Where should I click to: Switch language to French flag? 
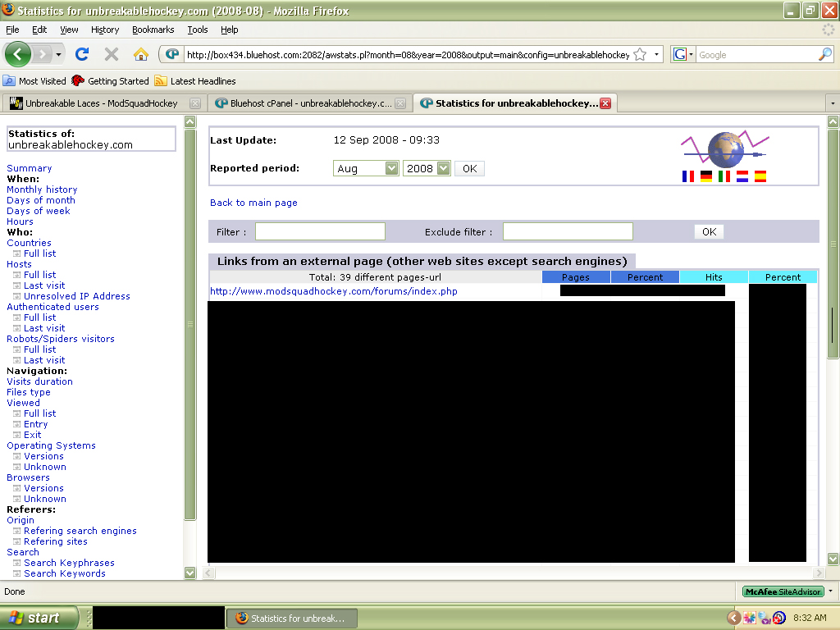pyautogui.click(x=688, y=176)
